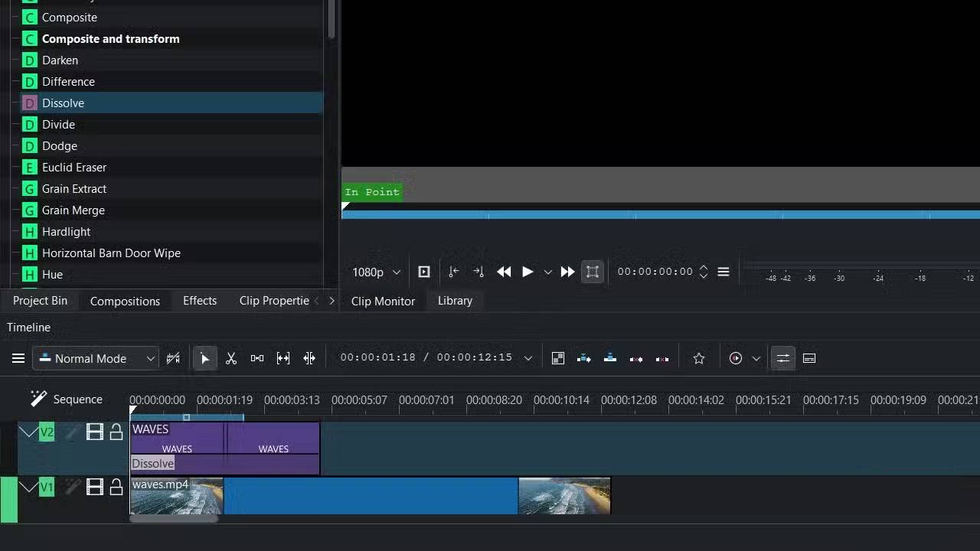The image size is (980, 551).
Task: Click the Overwrite clip zone icon
Action: pos(610,358)
